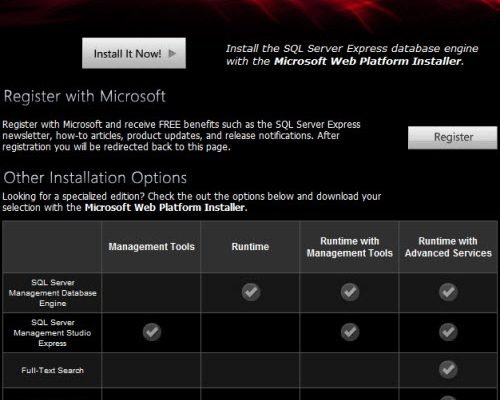Select Runtime with Management Tools column header
The width and height of the screenshot is (500, 400).
[350, 247]
